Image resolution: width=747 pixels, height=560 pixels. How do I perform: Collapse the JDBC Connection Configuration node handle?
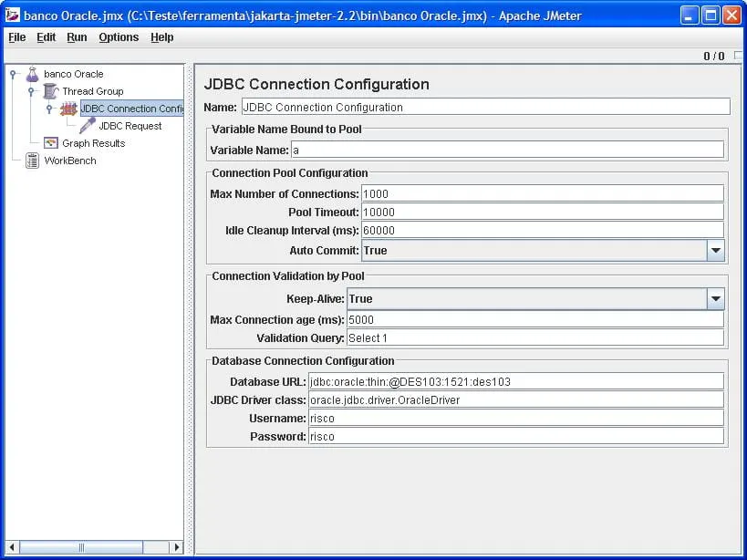pyautogui.click(x=49, y=109)
